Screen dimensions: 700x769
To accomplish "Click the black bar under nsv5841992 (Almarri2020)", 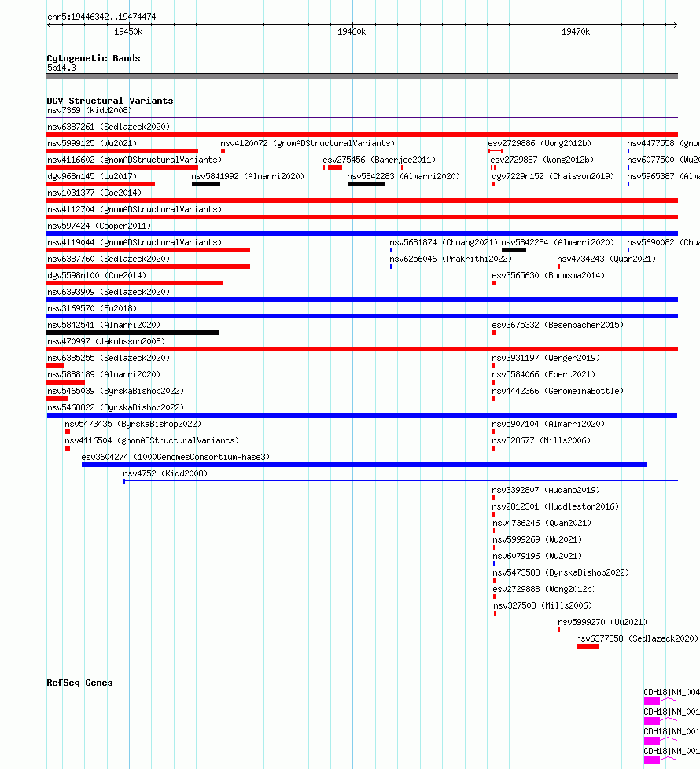I will coord(206,185).
